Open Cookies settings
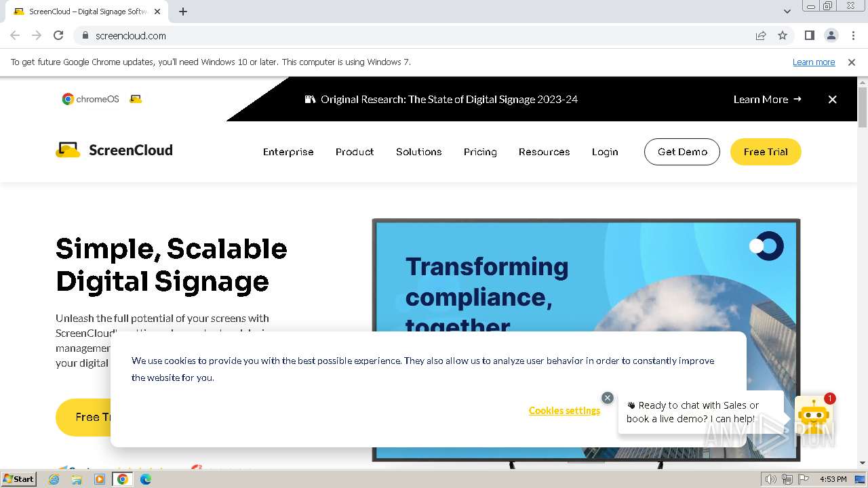868x488 pixels. point(564,411)
